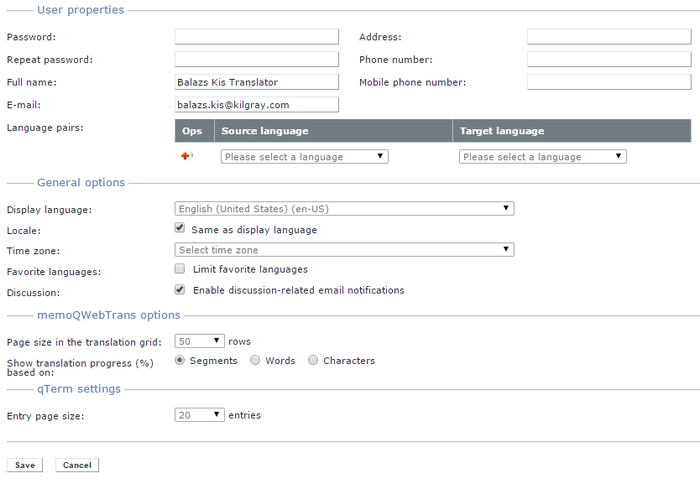
Task: Enable Same as display language checkbox
Action: 180,229
